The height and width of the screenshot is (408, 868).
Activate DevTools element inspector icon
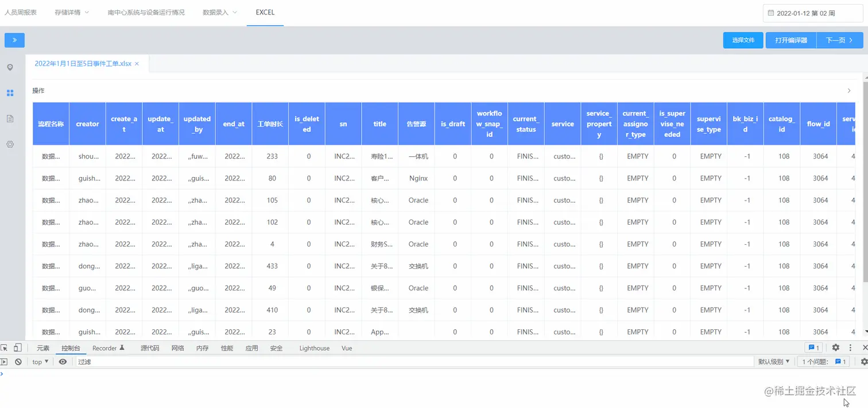[4, 348]
